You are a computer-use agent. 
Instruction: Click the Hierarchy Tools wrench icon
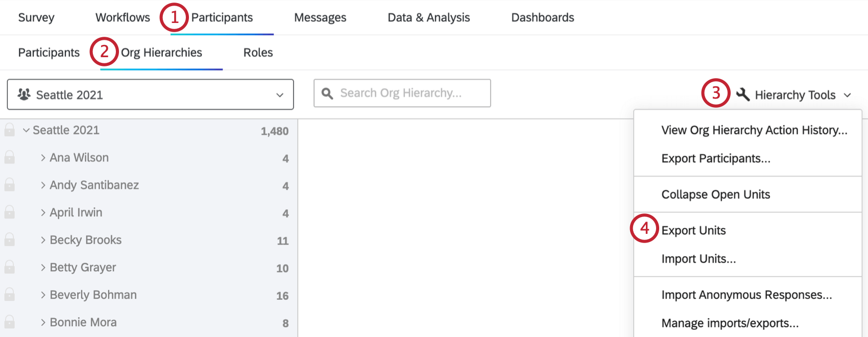[x=743, y=94]
